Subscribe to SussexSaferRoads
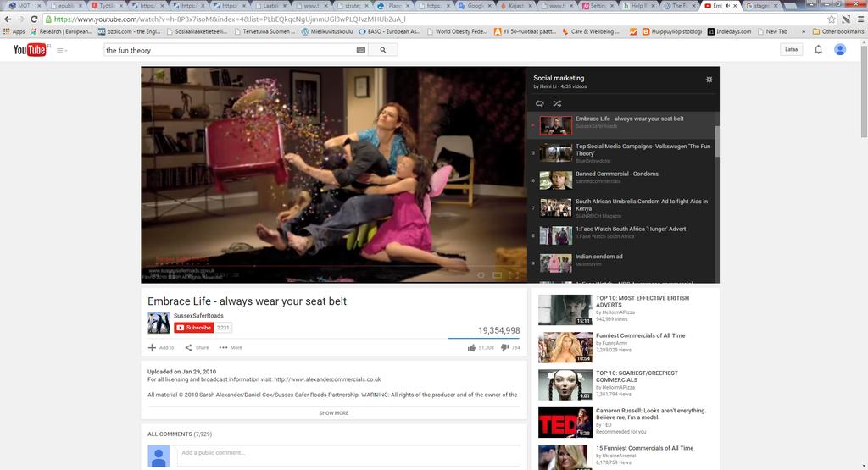 (x=194, y=328)
